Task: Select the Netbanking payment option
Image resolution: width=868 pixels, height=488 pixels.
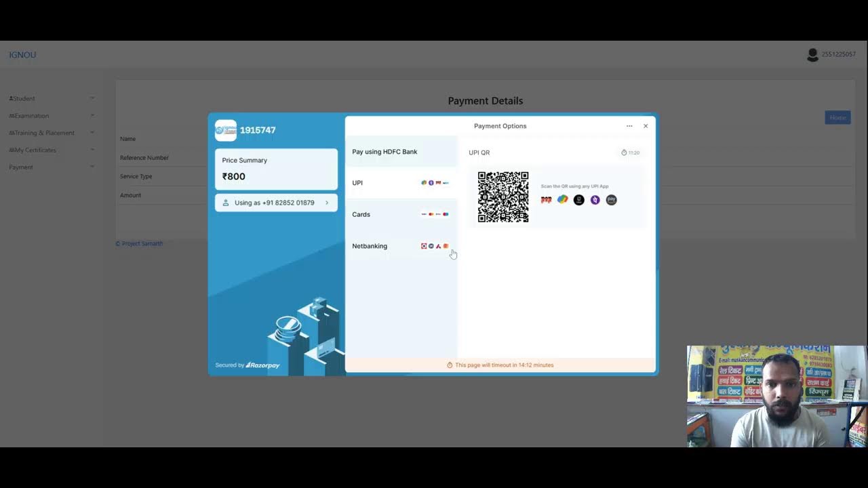Action: (x=401, y=246)
